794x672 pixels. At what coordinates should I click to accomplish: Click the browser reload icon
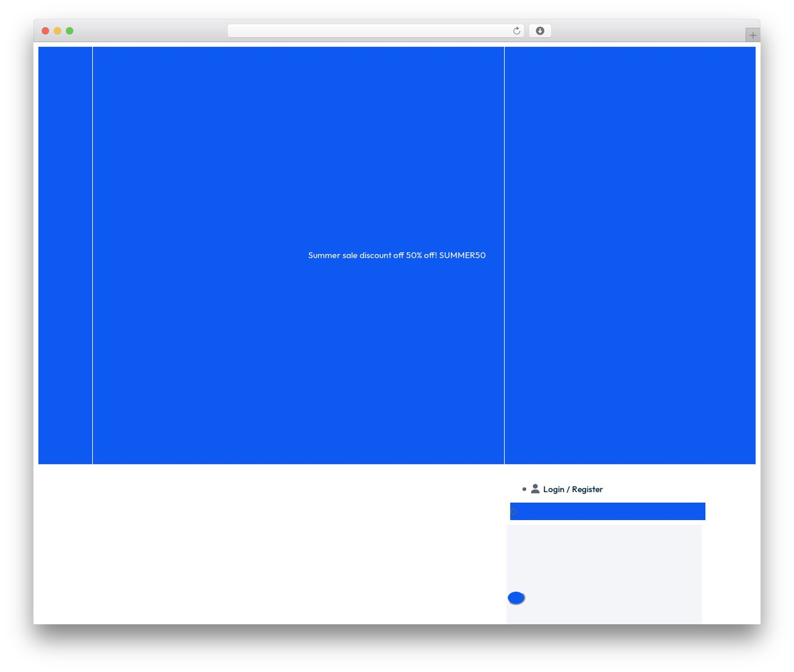click(516, 31)
